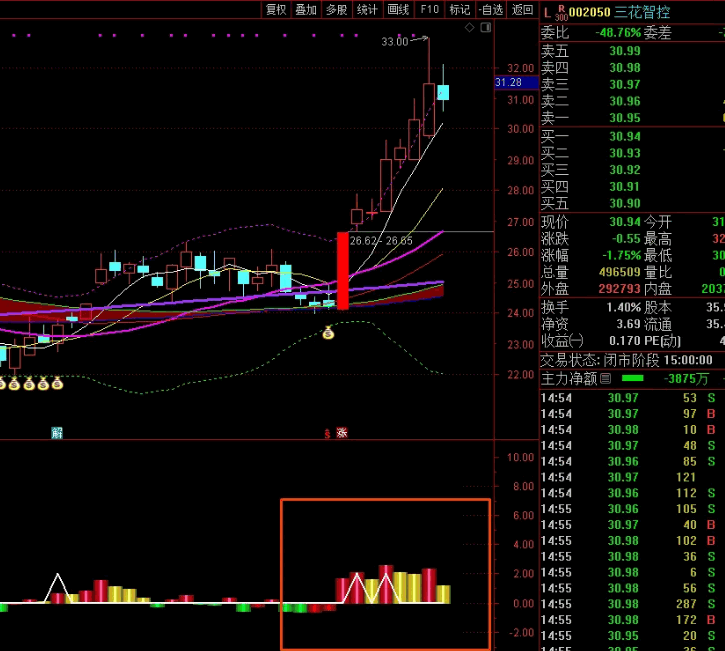Click the 涨幅 -1.75% value
The width and height of the screenshot is (725, 651).
click(x=621, y=255)
